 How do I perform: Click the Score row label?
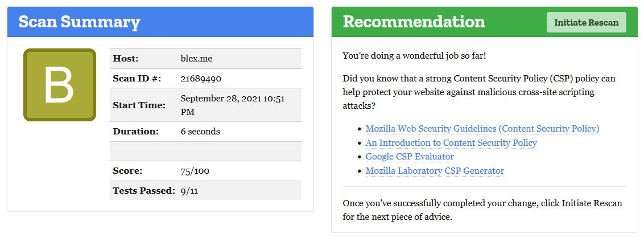127,171
